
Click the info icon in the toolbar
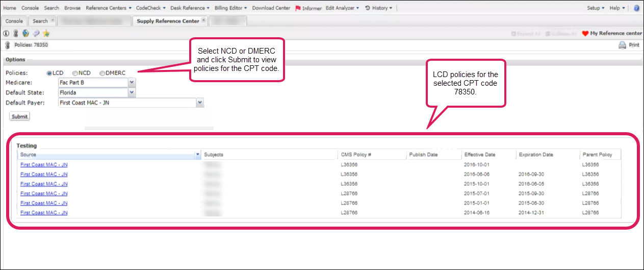[6, 34]
